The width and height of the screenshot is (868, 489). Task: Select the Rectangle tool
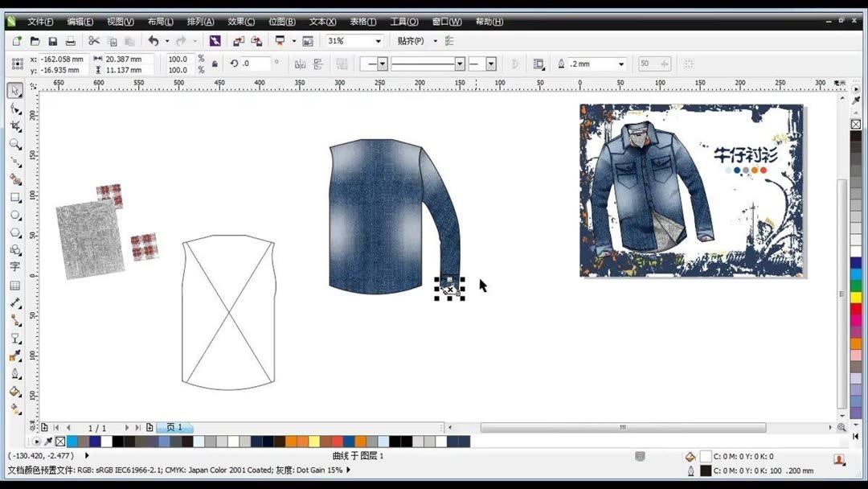pyautogui.click(x=14, y=199)
